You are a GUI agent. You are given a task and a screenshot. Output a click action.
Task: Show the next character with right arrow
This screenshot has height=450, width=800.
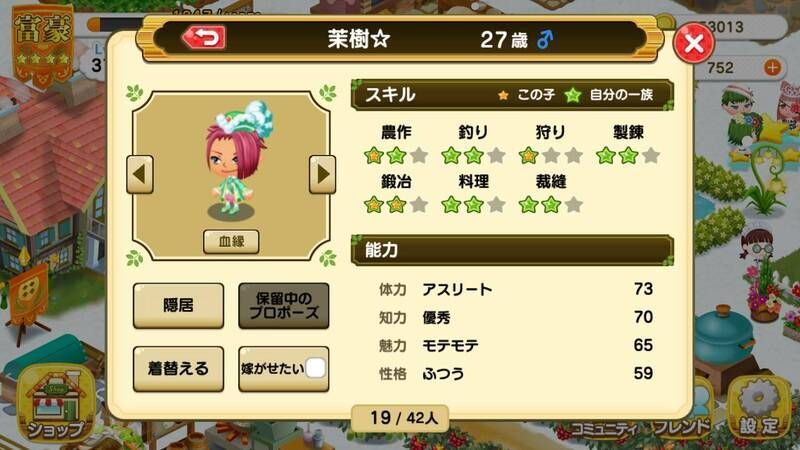(x=322, y=174)
